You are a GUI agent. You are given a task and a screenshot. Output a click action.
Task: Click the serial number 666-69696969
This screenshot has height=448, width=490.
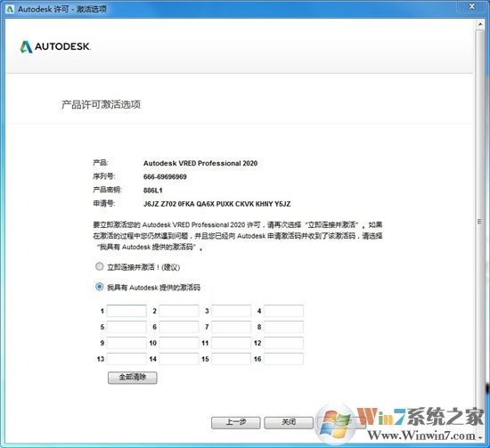(x=165, y=177)
